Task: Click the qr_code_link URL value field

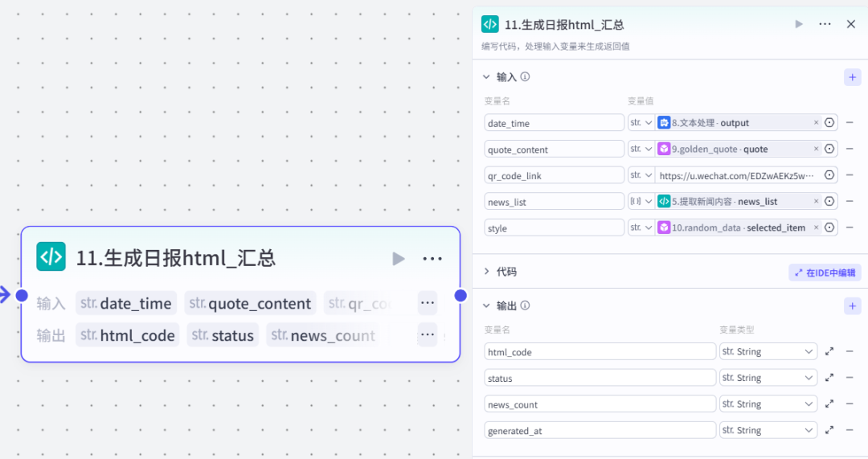Action: click(736, 175)
